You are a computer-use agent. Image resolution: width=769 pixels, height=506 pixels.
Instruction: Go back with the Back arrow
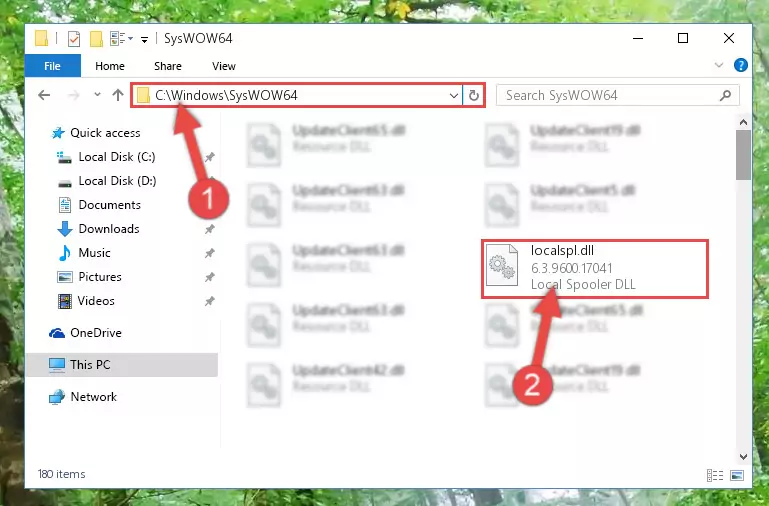tap(44, 95)
